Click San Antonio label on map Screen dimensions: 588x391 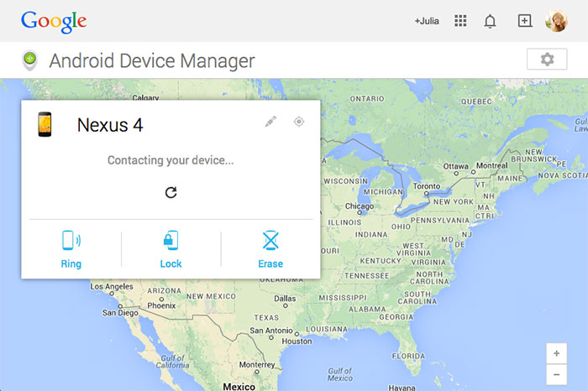271,331
